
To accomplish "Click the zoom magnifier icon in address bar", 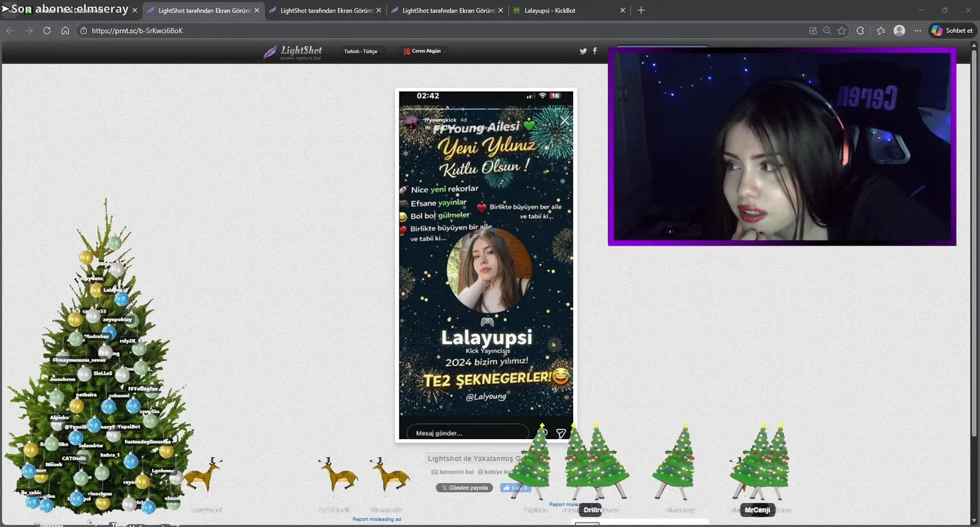I will 827,31.
